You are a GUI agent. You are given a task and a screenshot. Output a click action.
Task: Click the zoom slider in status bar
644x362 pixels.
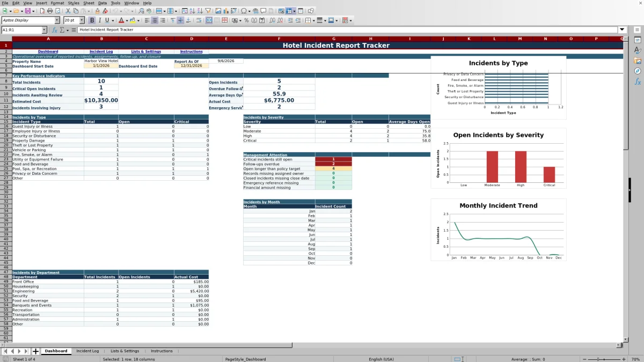[x=605, y=359]
